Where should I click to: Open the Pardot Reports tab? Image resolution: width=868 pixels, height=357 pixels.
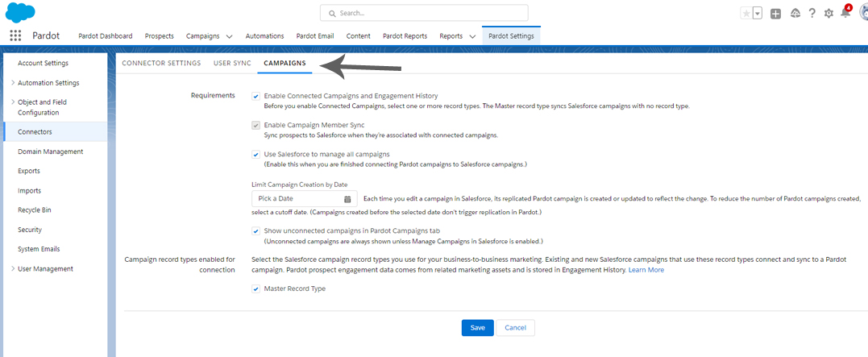(405, 36)
